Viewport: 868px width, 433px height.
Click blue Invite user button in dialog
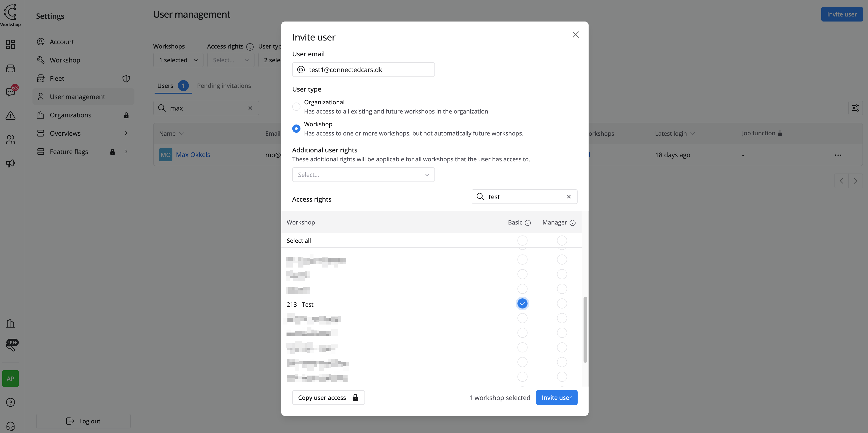556,398
